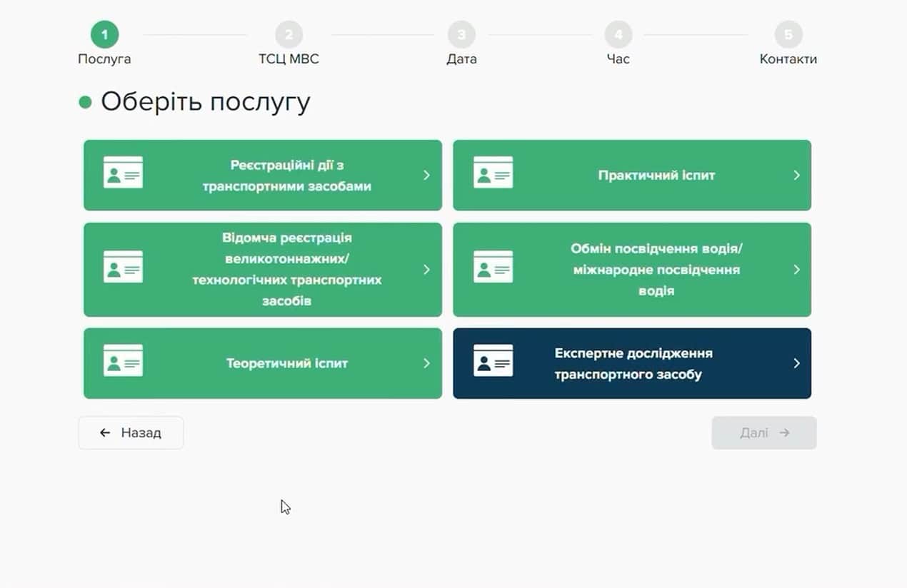Click the right arrow icon in Далі button
907x588 pixels.
point(784,432)
